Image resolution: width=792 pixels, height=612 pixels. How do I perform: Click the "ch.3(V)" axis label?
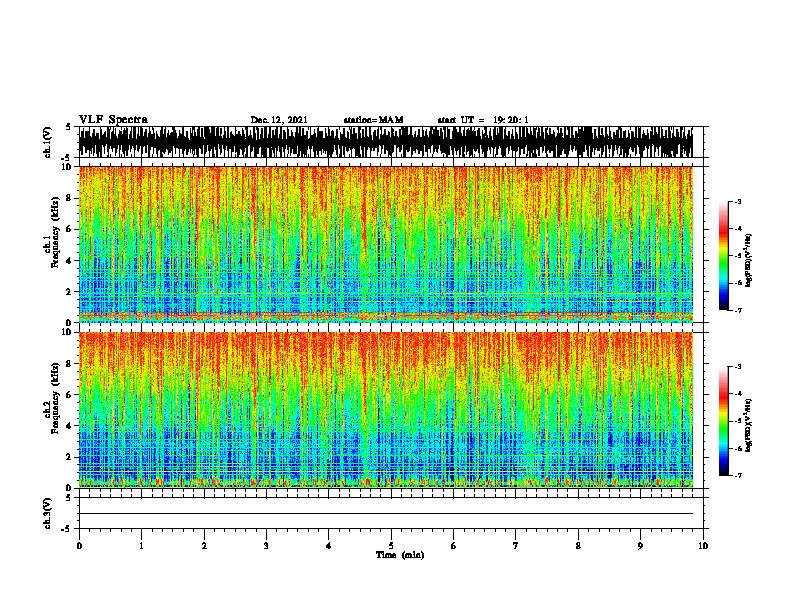[48, 513]
